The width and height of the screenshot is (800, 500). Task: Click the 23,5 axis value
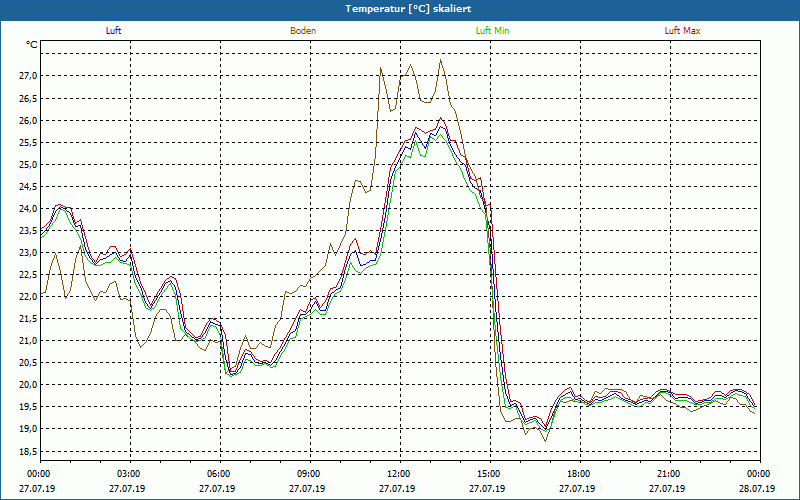[28, 230]
